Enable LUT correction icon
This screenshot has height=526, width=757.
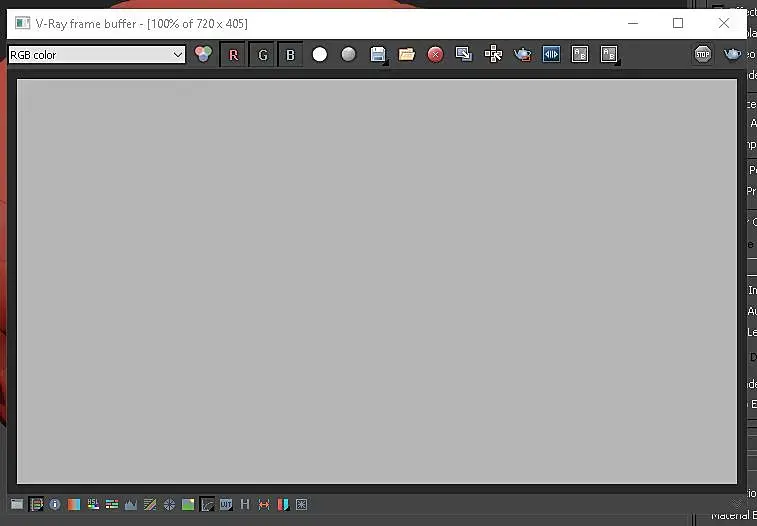[226, 504]
